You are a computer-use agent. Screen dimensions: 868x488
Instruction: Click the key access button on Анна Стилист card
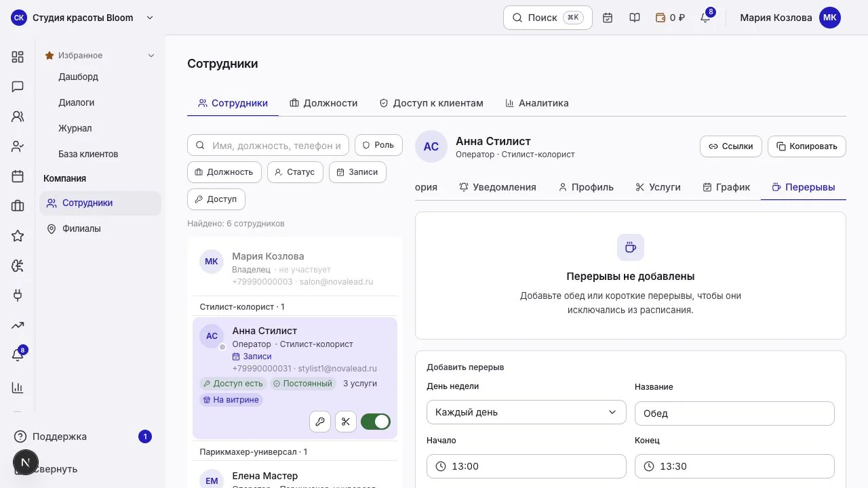(x=320, y=422)
